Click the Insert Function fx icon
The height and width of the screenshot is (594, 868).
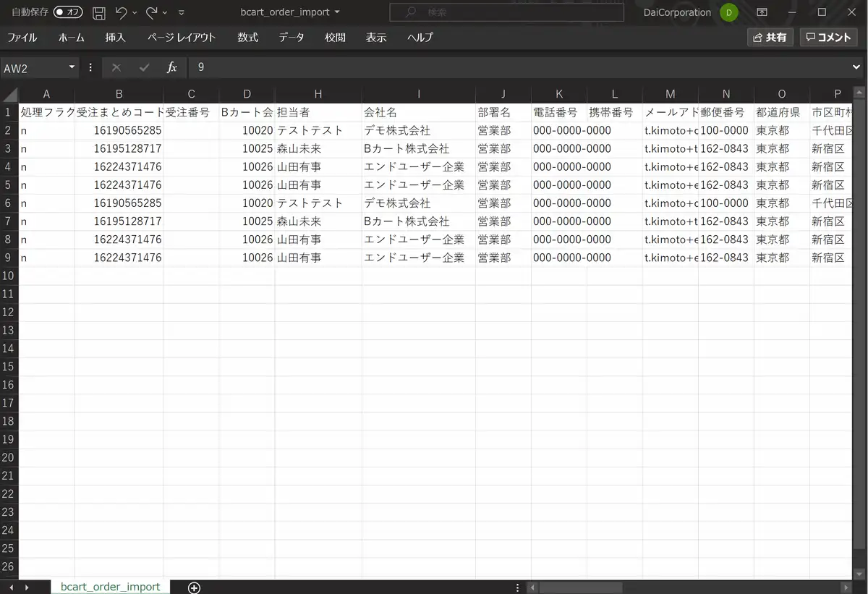click(171, 67)
